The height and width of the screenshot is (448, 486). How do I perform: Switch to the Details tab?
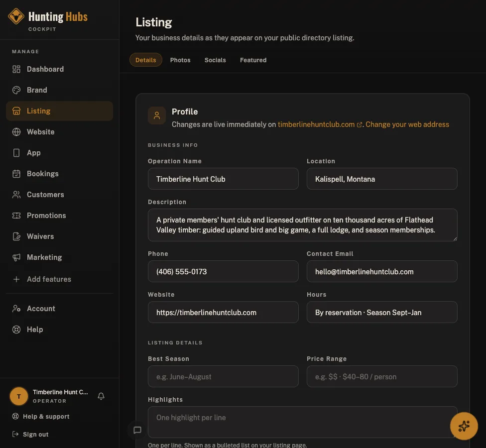pyautogui.click(x=146, y=60)
